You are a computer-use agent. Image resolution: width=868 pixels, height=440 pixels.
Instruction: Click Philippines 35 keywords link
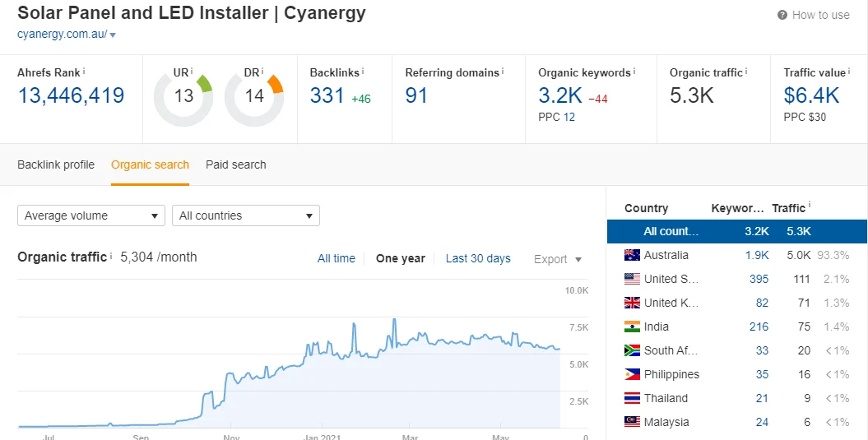point(762,374)
